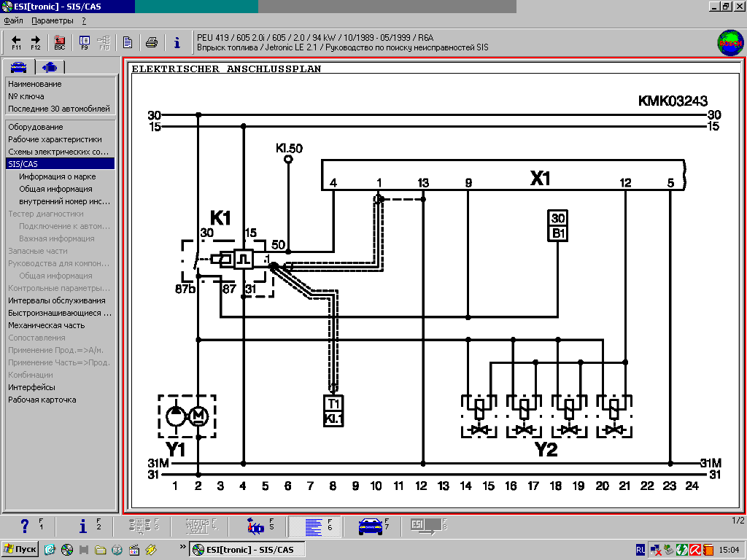
Task: Go forward with the F12 right arrow
Action: coord(36,42)
